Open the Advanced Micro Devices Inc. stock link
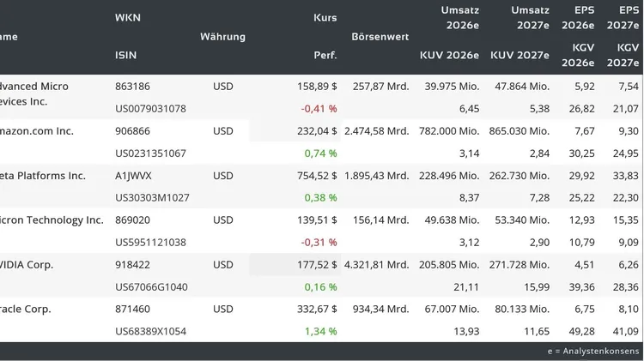Viewport: 644px width, 361px height. coord(34,93)
